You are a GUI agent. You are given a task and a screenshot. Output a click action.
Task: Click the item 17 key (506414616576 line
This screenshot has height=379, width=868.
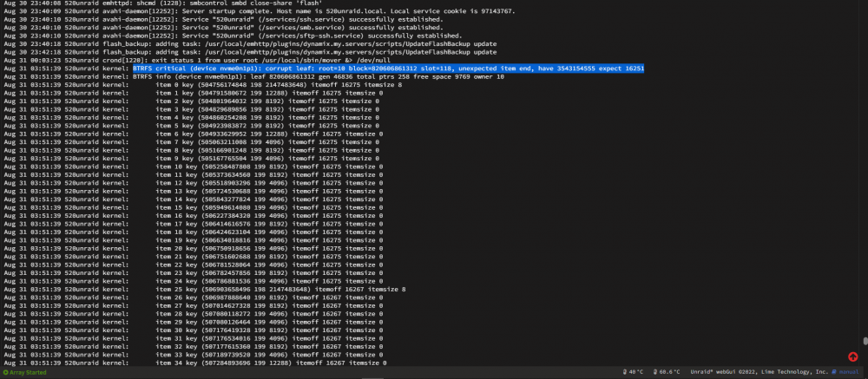coord(194,224)
